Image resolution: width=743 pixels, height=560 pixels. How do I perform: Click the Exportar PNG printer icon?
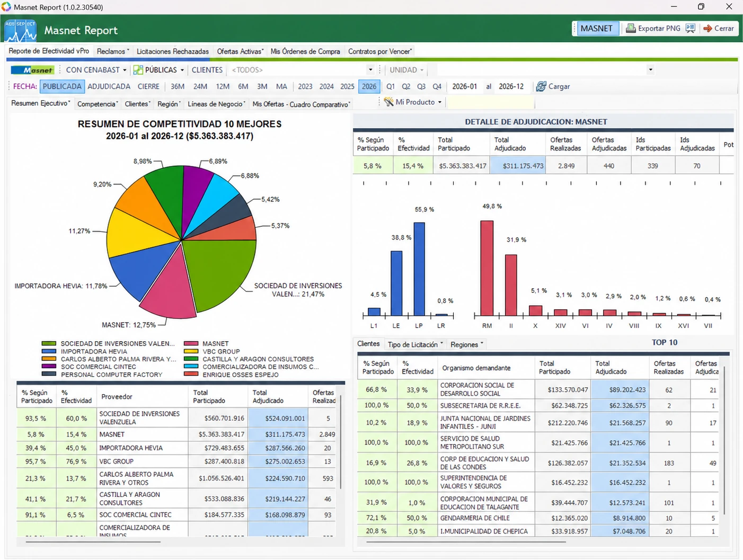click(x=631, y=28)
